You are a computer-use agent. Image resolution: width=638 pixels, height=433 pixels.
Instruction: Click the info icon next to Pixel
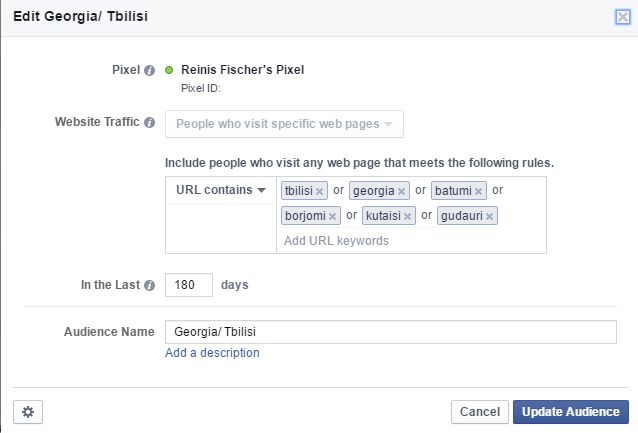pyautogui.click(x=149, y=70)
